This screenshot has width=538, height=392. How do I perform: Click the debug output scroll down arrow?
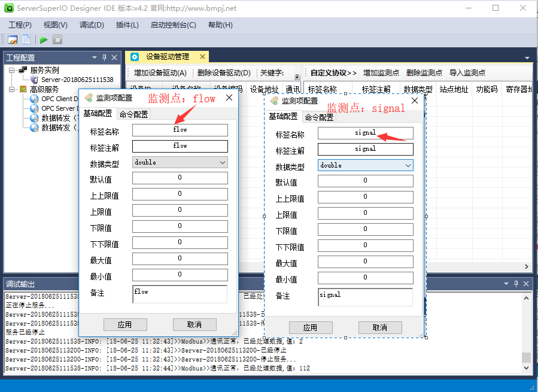point(527,367)
